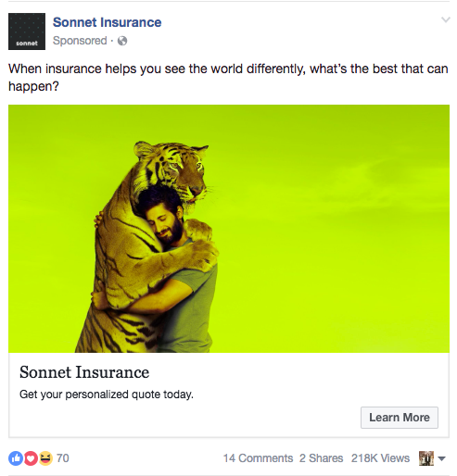Click the Sponsored label link

click(80, 41)
